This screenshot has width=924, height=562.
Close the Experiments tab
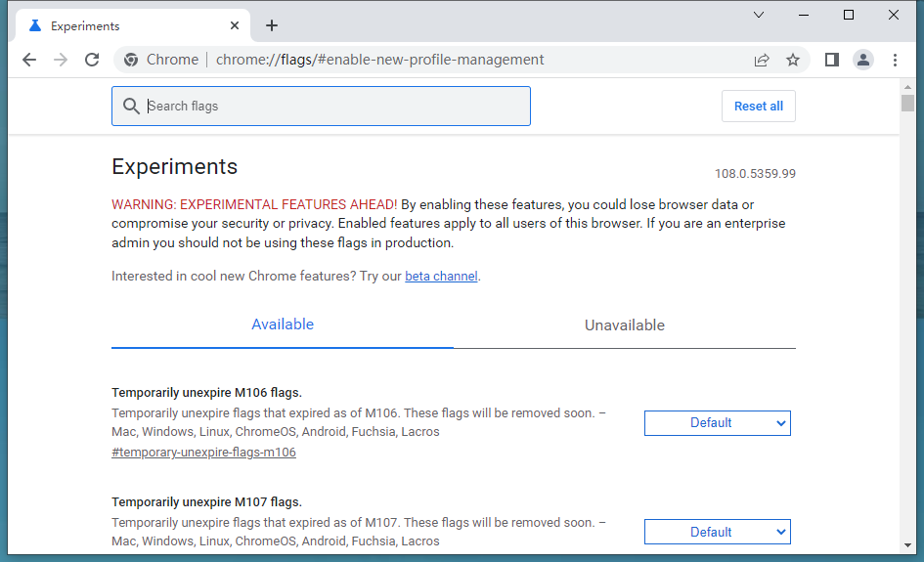[x=235, y=25]
